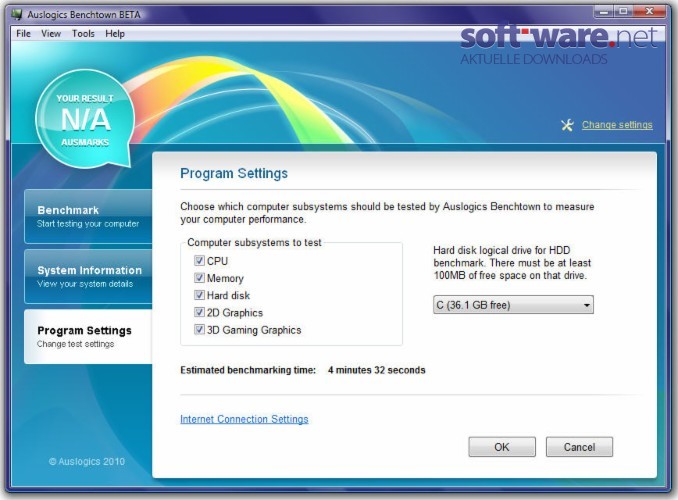
Task: Click the © Auslogics 2010 text
Action: (x=86, y=462)
